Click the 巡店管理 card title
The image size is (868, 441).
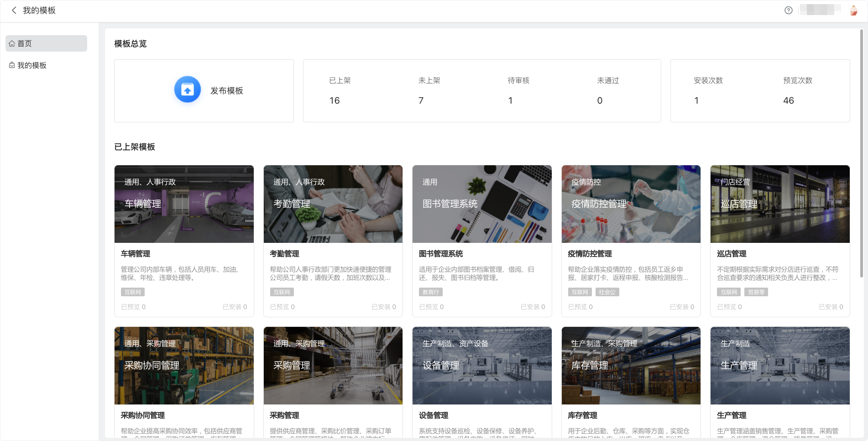(x=732, y=254)
